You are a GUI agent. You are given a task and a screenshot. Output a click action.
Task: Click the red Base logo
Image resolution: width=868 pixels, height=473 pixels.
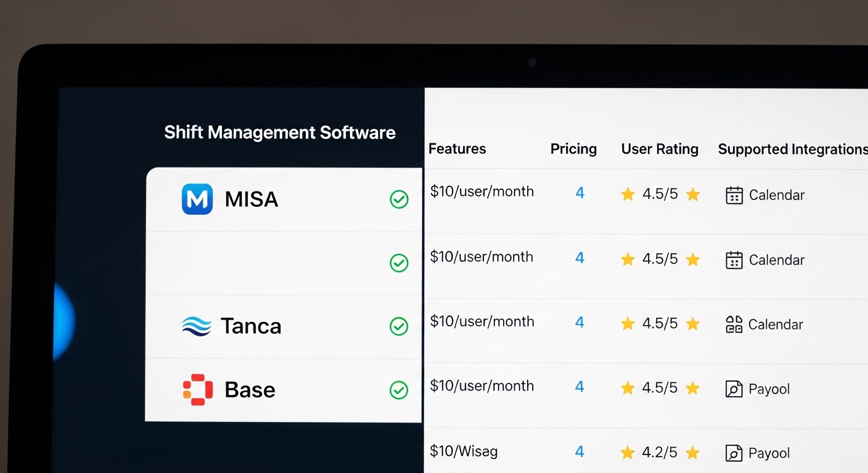[x=198, y=390]
